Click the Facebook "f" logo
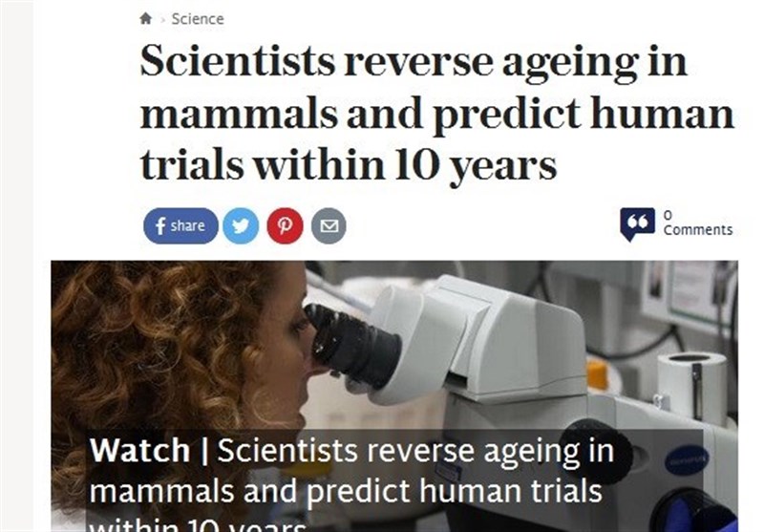 159,226
